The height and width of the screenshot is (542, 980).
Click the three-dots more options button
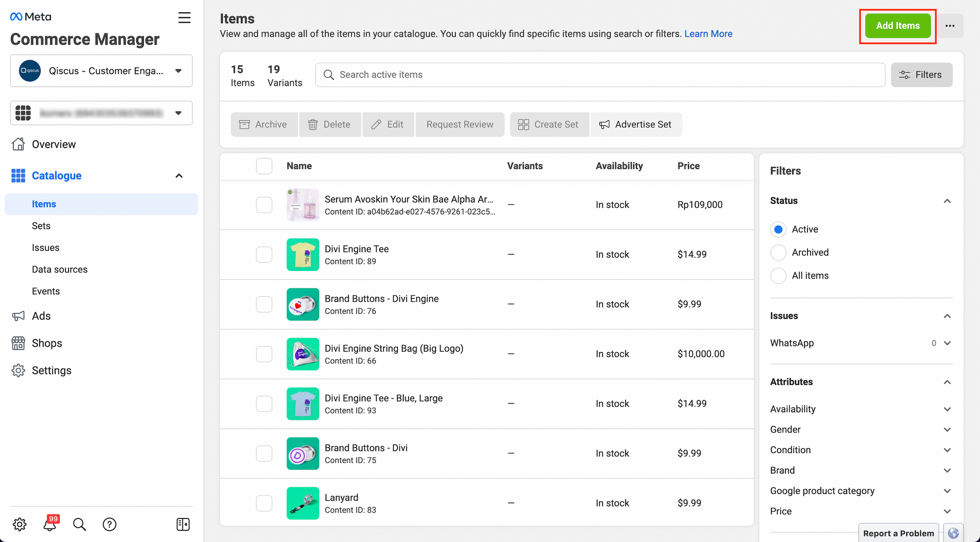950,26
